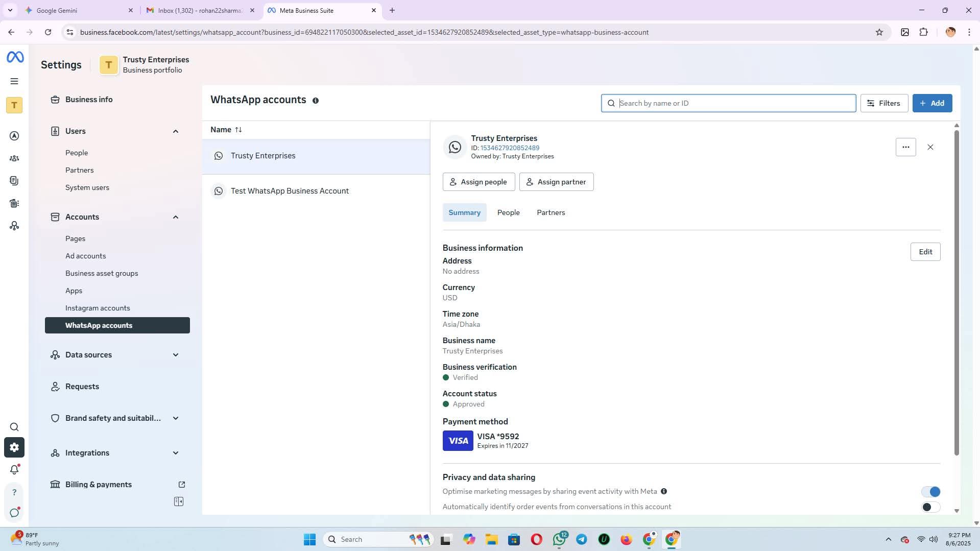Go to Ad accounts in the sidebar
The image size is (980, 551).
(x=86, y=256)
